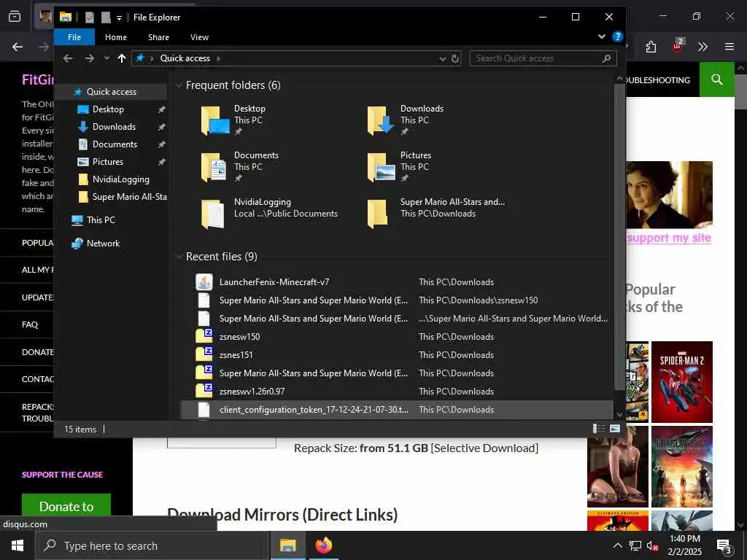Open Firefox from the taskbar
This screenshot has height=560, width=747.
point(324,545)
